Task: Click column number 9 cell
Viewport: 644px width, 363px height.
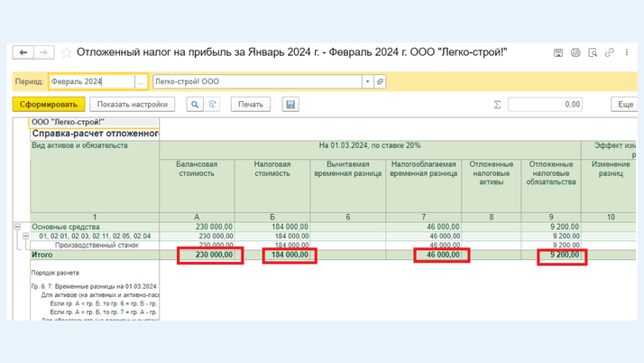Action: [x=551, y=217]
